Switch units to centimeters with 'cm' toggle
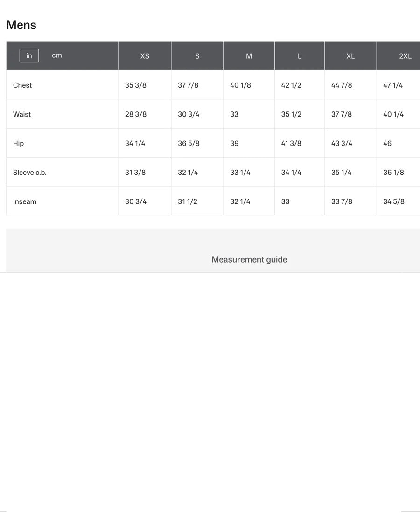Screen dimensions: 420x513 [56, 55]
